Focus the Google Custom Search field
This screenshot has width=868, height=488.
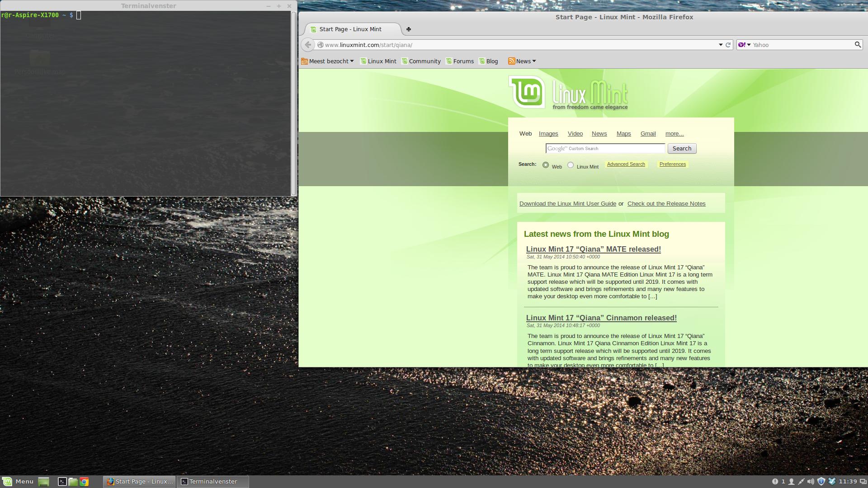point(605,149)
